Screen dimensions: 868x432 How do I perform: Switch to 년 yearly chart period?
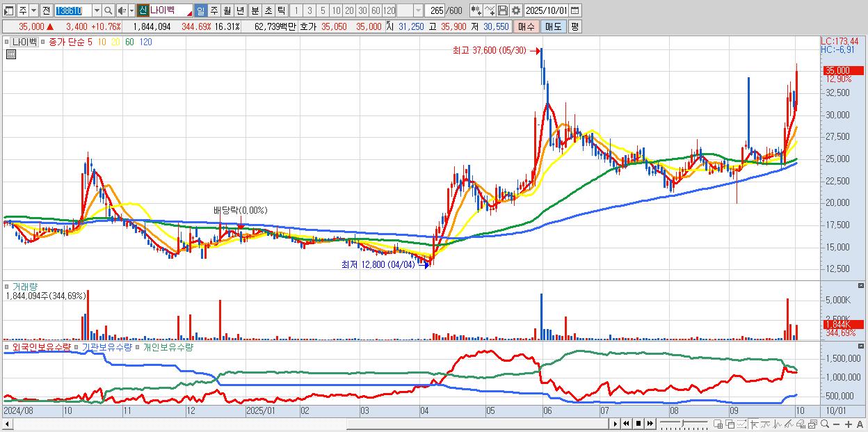pyautogui.click(x=240, y=11)
